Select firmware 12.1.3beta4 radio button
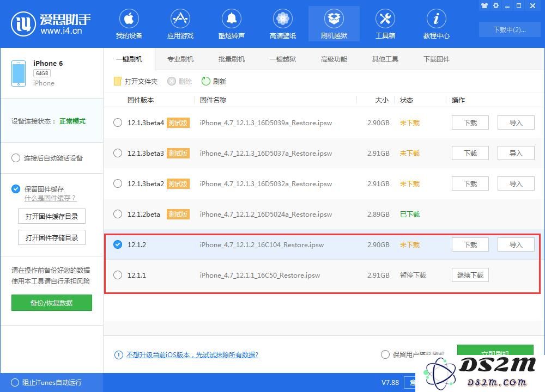The image size is (545, 392). 118,122
